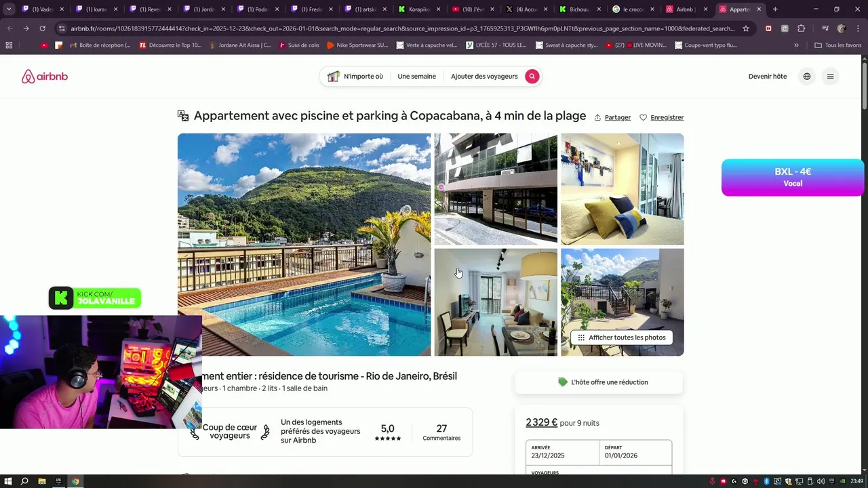Image resolution: width=868 pixels, height=488 pixels.
Task: Open the living room photo
Action: 496,302
